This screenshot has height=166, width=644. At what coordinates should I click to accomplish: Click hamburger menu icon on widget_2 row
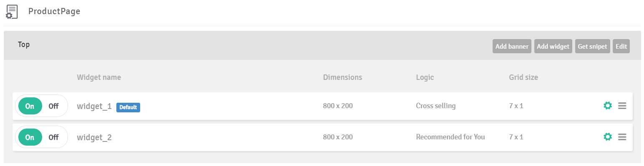(622, 136)
